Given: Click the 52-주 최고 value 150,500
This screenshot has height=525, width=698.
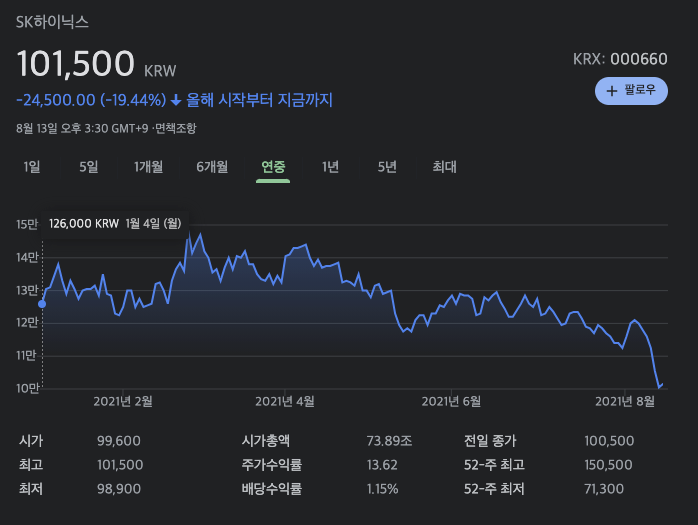Looking at the screenshot, I should [x=608, y=465].
